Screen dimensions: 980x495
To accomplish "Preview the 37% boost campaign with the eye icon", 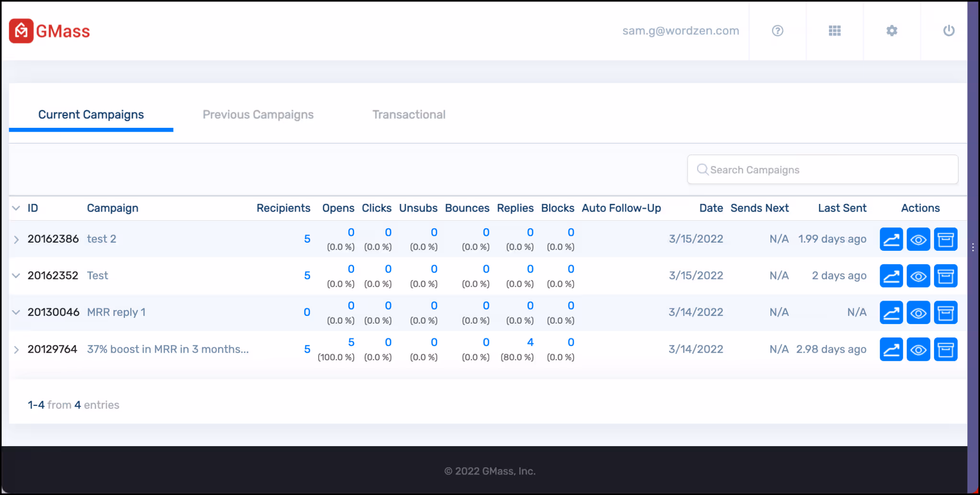I will pos(918,349).
